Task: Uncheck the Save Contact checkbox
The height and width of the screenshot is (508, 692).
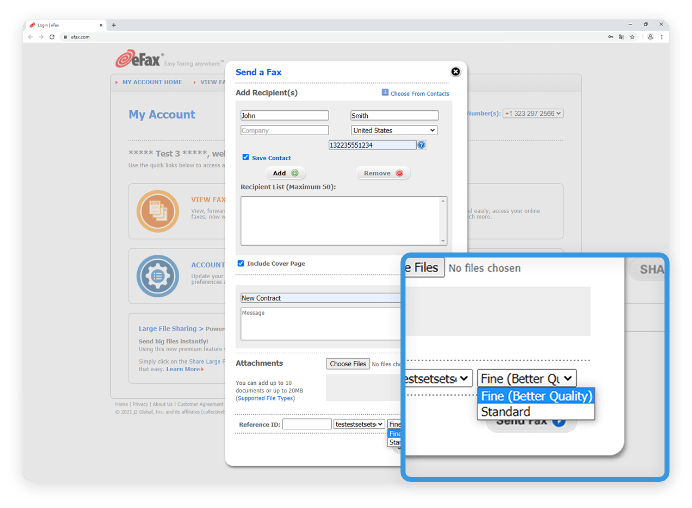Action: [246, 157]
